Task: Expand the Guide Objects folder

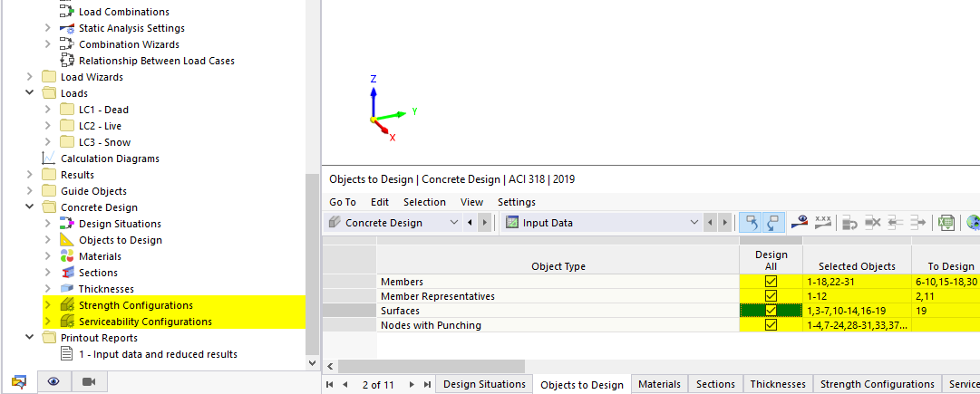Action: pos(29,191)
